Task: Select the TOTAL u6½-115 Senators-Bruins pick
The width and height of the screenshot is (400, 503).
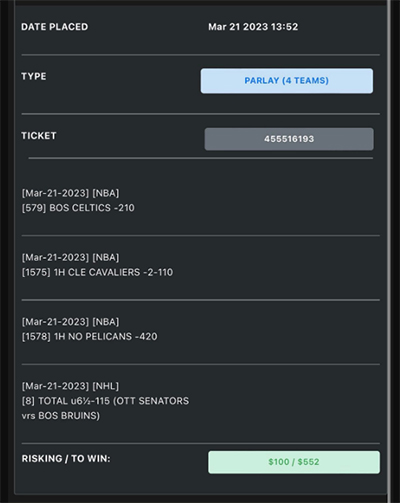Action: coord(105,408)
